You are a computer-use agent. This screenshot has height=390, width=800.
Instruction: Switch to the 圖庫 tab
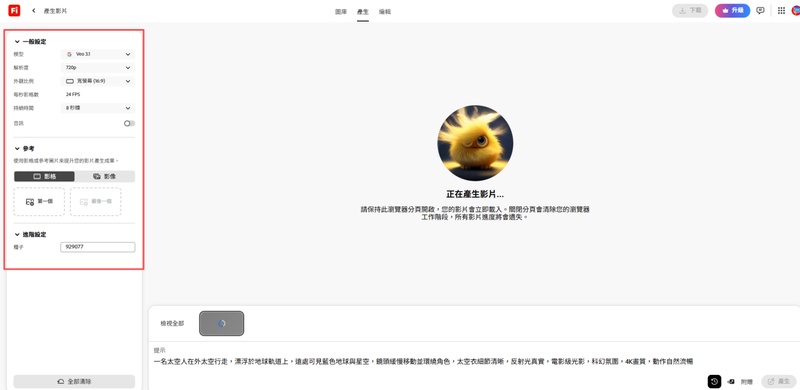point(341,11)
